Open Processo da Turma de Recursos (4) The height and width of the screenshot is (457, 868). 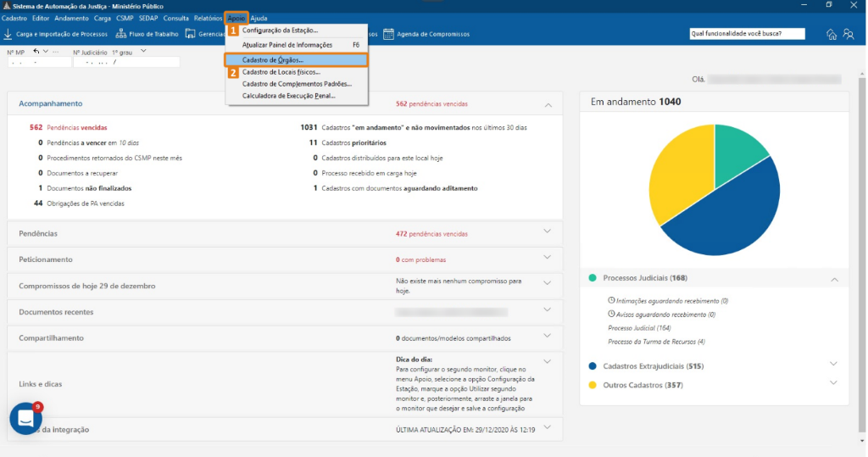(x=657, y=342)
